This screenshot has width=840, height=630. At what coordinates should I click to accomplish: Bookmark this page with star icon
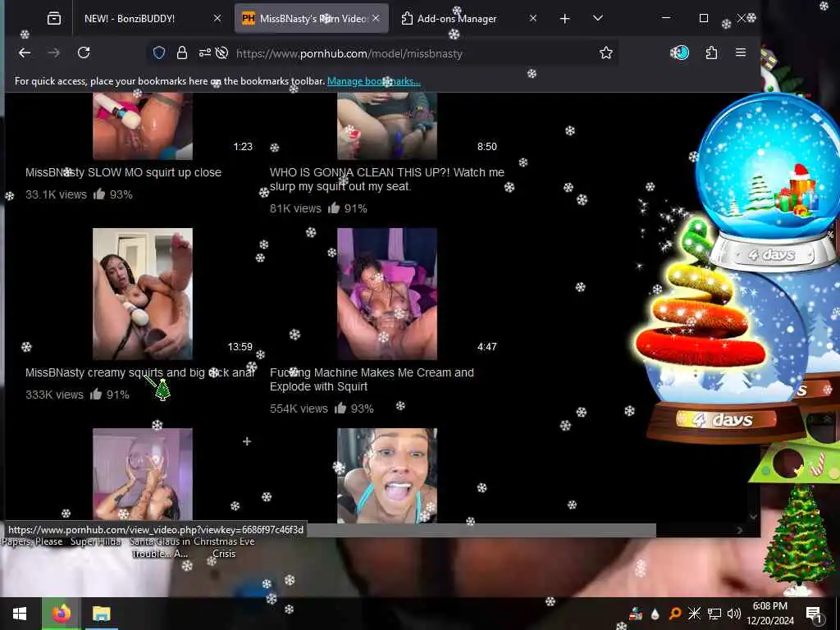click(606, 52)
